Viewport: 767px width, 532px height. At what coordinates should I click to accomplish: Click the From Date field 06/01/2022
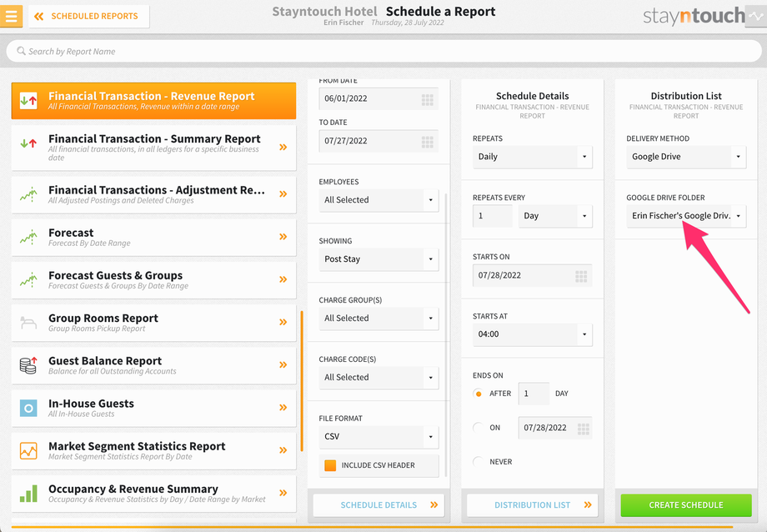coord(378,98)
